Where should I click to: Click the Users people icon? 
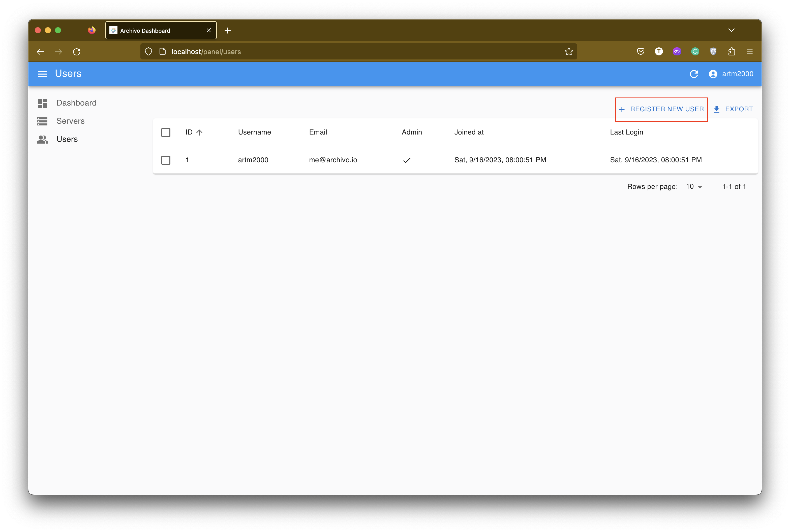[42, 139]
